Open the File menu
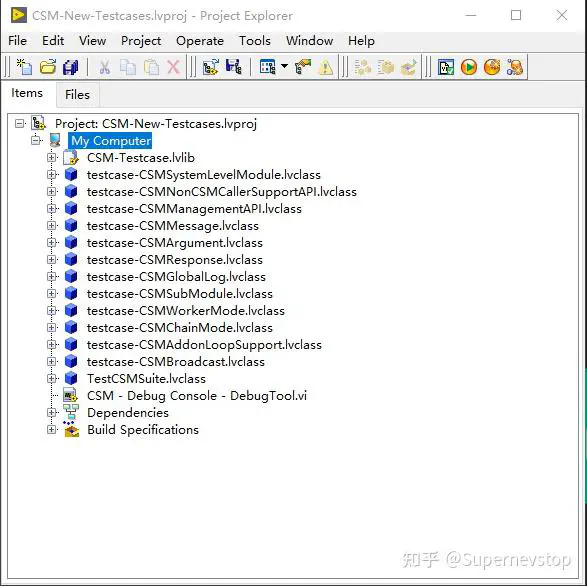This screenshot has width=587, height=586. [x=17, y=40]
